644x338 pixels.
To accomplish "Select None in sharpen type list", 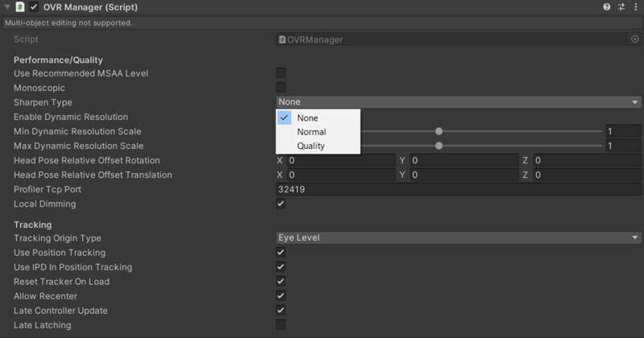I will (308, 117).
